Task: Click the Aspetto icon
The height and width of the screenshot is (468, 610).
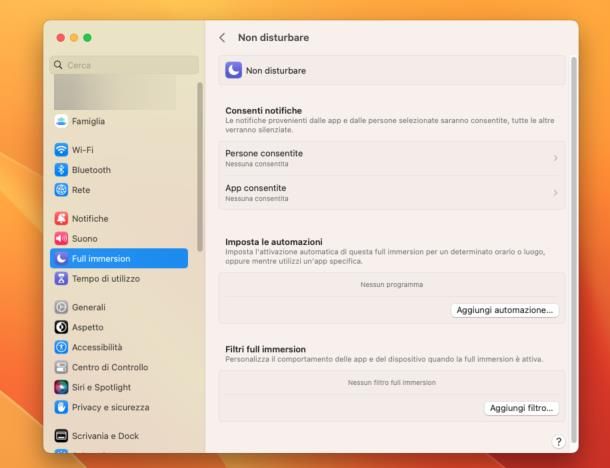Action: tap(61, 327)
